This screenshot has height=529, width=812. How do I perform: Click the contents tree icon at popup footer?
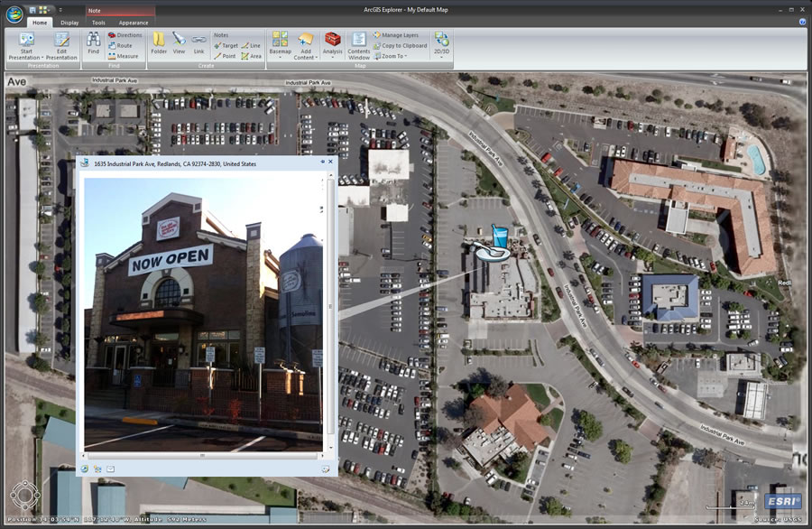[97, 469]
